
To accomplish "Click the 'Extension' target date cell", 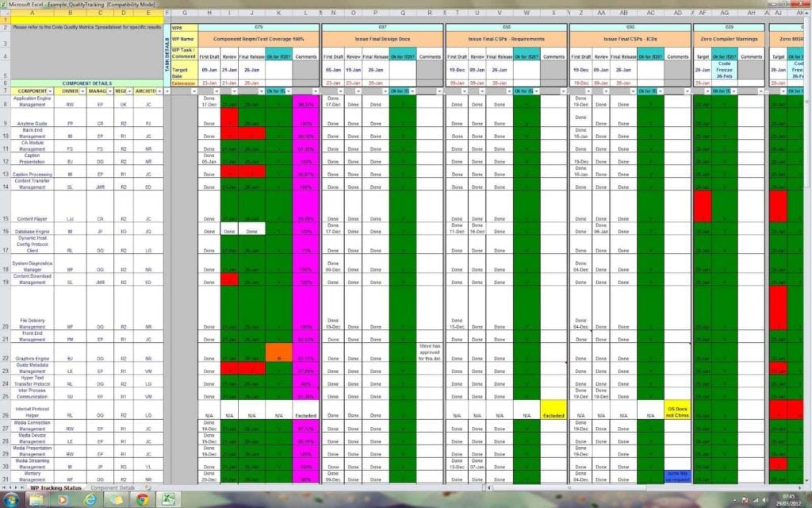I will pyautogui.click(x=183, y=83).
